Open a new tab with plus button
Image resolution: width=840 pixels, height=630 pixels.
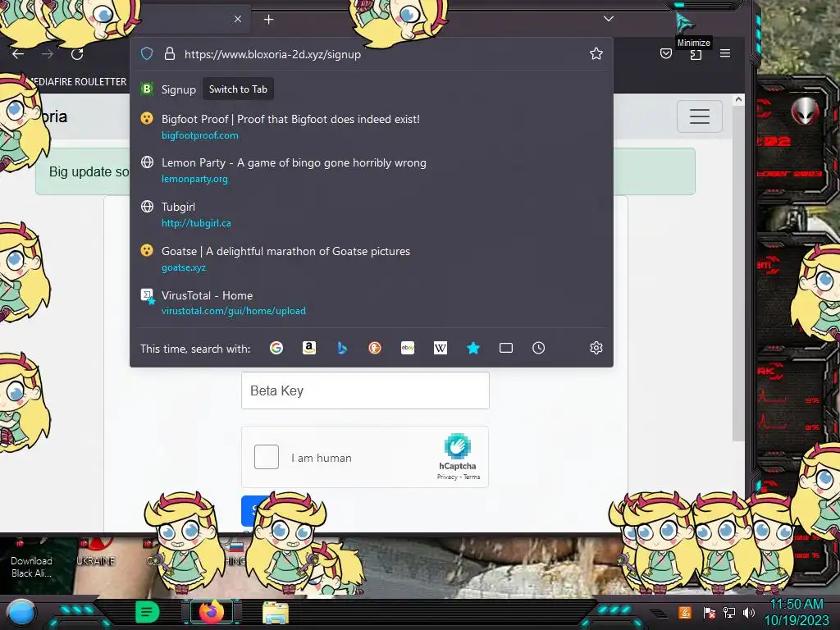268,20
